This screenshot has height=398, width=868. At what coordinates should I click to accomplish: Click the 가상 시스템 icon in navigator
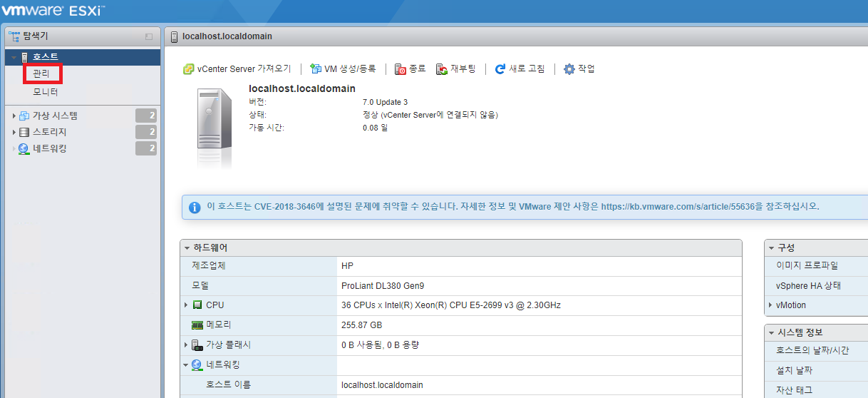pos(24,116)
